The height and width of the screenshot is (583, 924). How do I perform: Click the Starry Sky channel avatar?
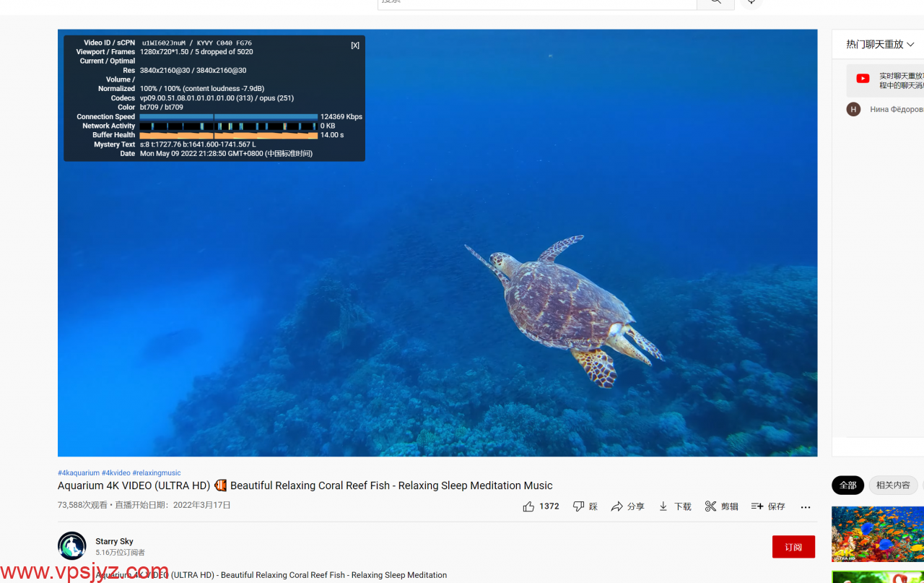click(72, 546)
